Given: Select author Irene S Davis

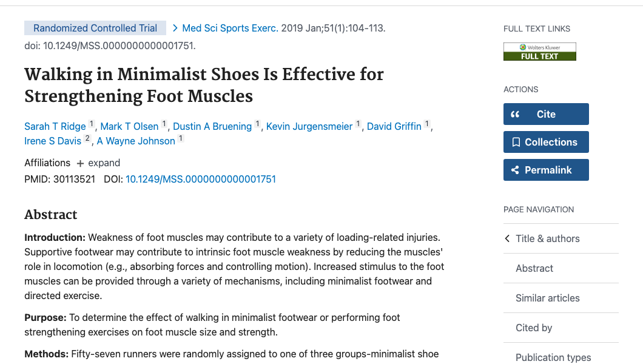Looking at the screenshot, I should point(52,141).
